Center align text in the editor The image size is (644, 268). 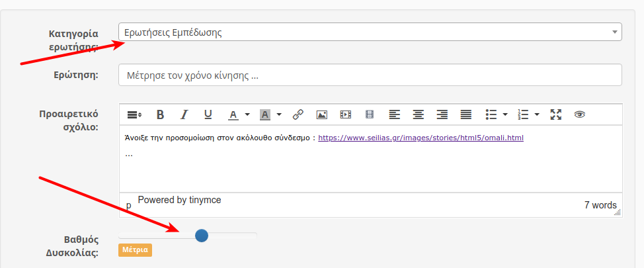[418, 114]
